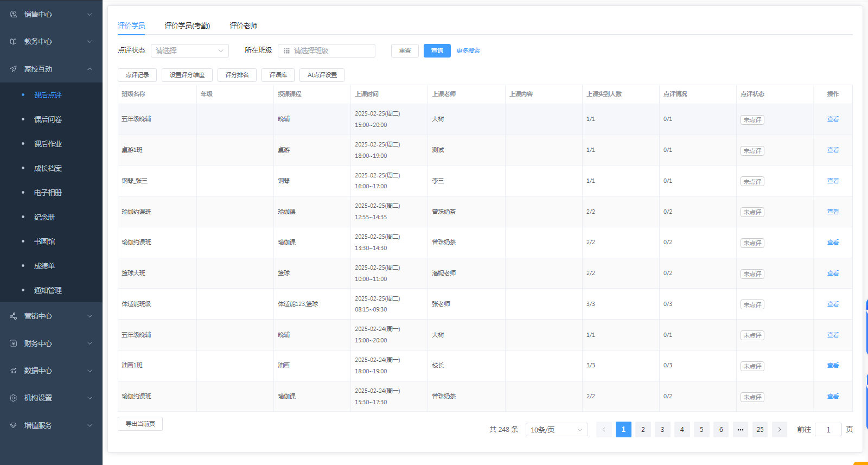Click the 家校互动 paper-plane icon
Viewport: 868px width, 465px height.
pyautogui.click(x=13, y=69)
